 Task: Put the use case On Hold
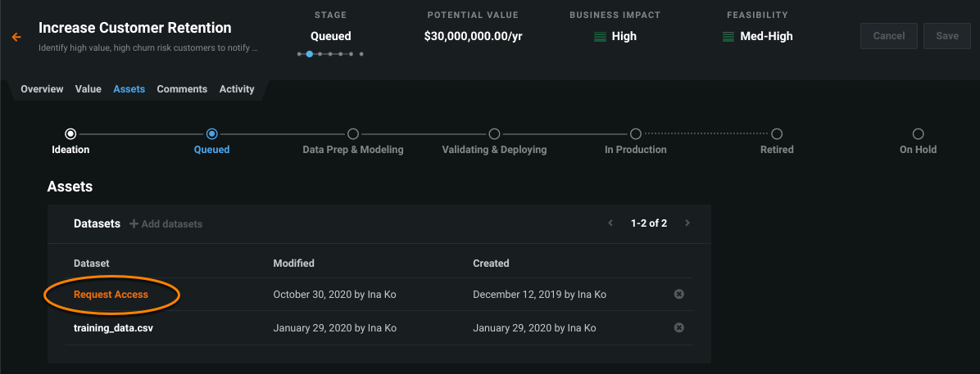918,134
